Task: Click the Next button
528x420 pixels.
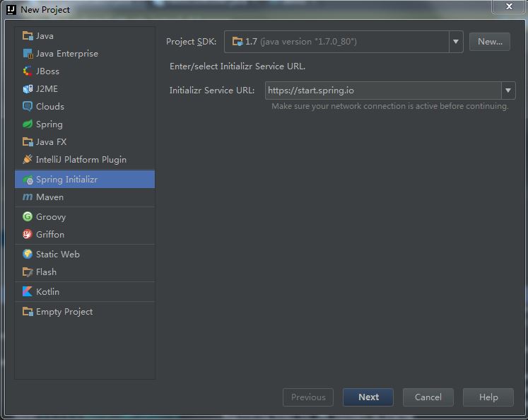Action: click(x=368, y=397)
